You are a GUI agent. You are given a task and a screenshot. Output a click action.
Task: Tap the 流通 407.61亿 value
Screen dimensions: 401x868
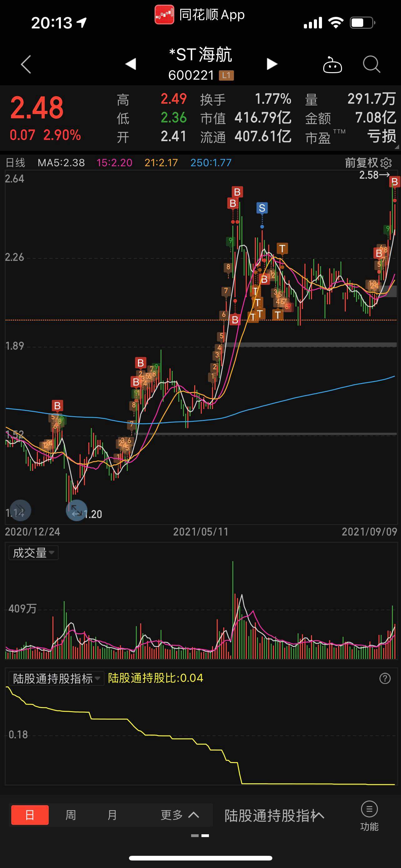[x=263, y=137]
